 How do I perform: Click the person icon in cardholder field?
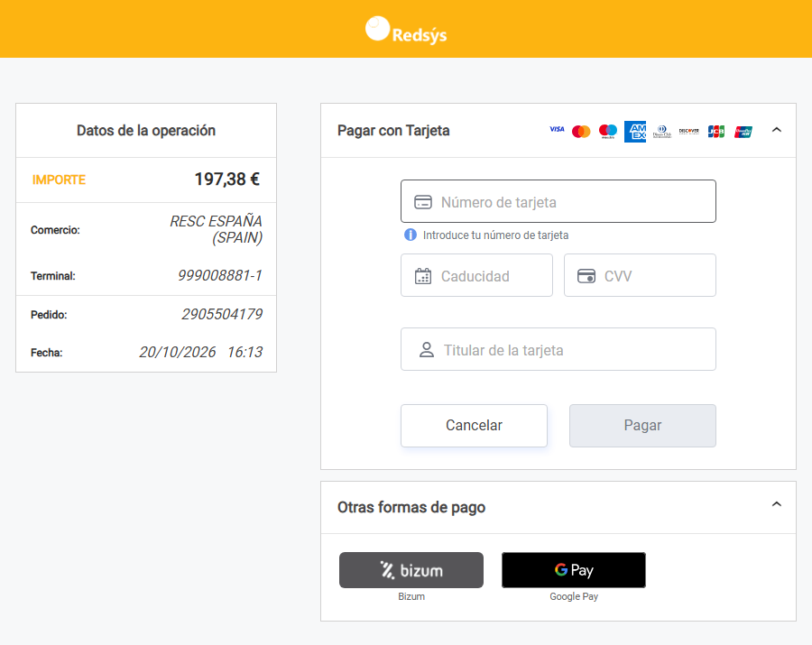pos(426,350)
